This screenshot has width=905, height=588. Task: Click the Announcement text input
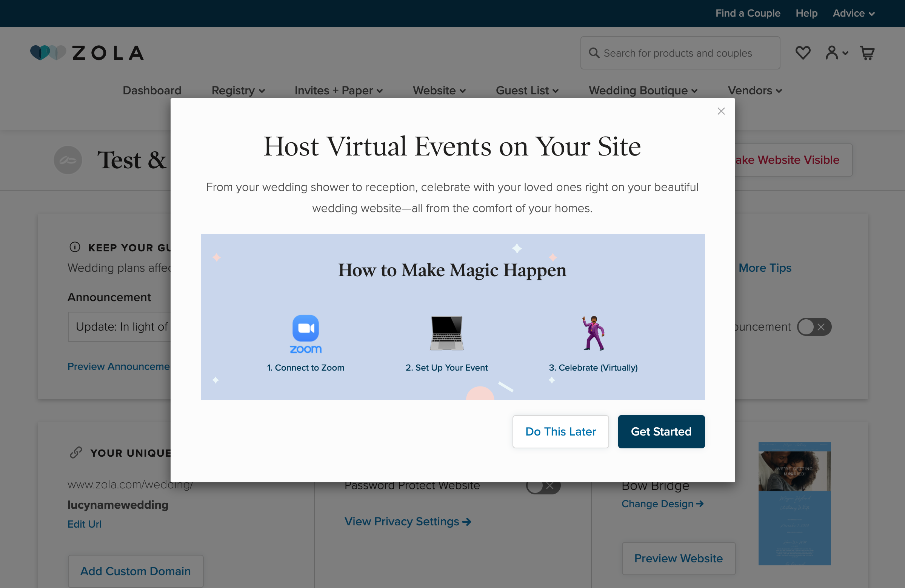(119, 327)
